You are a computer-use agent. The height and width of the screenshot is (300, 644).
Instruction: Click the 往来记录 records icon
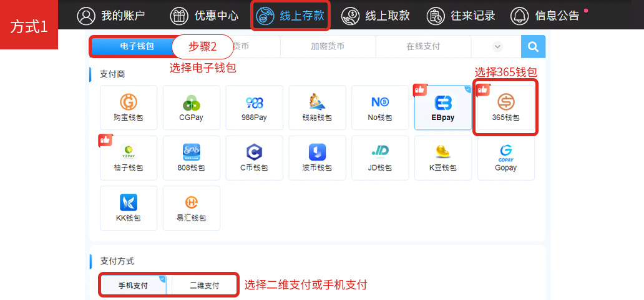tap(436, 16)
